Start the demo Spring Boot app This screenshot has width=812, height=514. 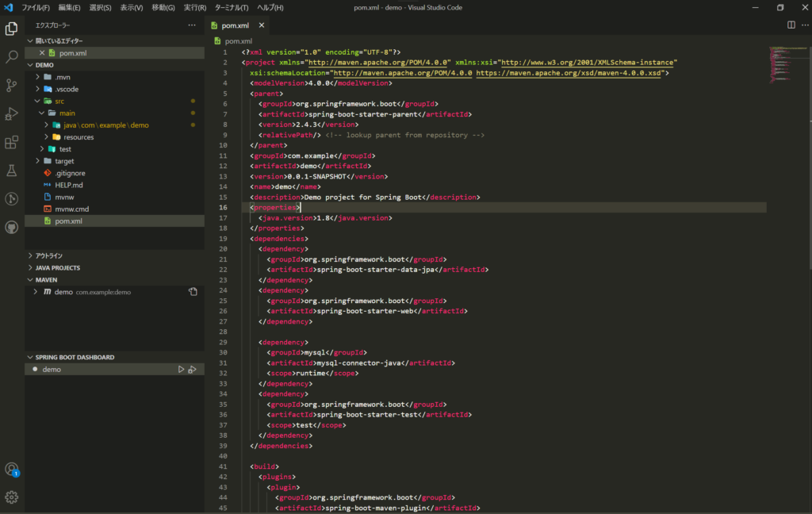coord(181,370)
